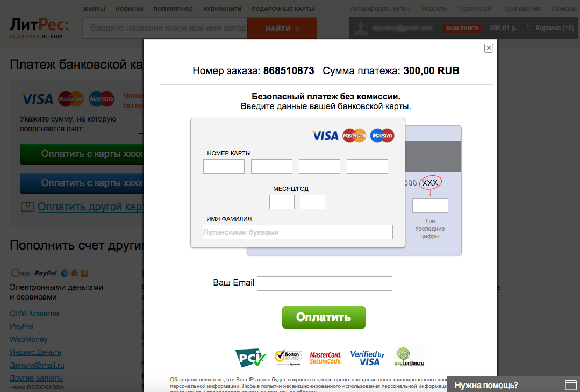Viewport: 580px width, 392px height.
Task: Click the payonline.ru tree logo
Action: pyautogui.click(x=409, y=357)
